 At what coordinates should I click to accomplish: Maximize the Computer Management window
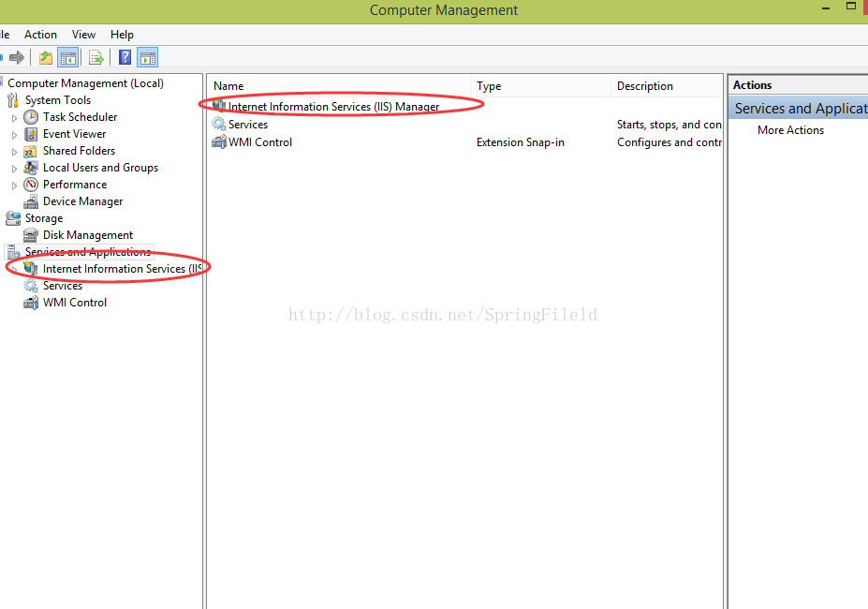tap(851, 7)
